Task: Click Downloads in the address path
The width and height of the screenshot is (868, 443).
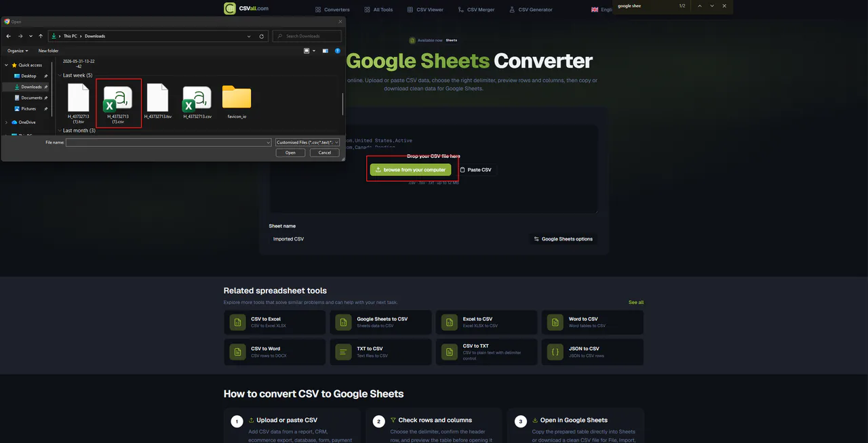Action: click(x=95, y=36)
